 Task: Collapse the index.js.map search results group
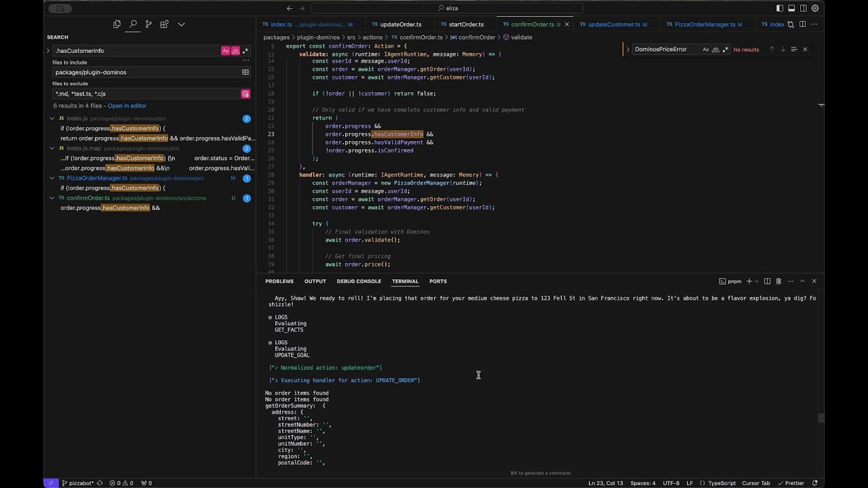pos(52,148)
